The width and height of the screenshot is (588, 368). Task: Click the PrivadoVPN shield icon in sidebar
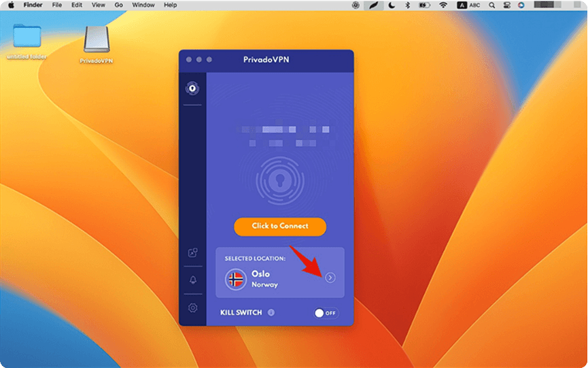pyautogui.click(x=192, y=88)
